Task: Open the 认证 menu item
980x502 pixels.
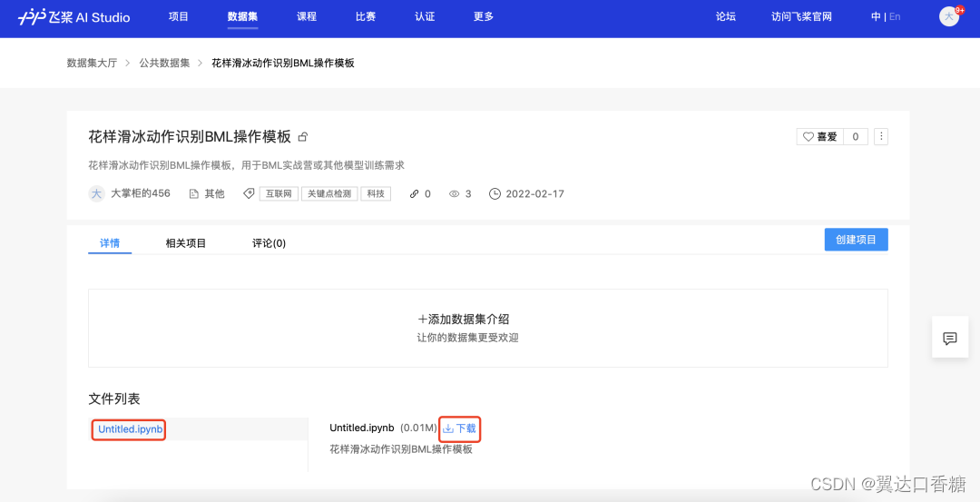Action: 425,17
